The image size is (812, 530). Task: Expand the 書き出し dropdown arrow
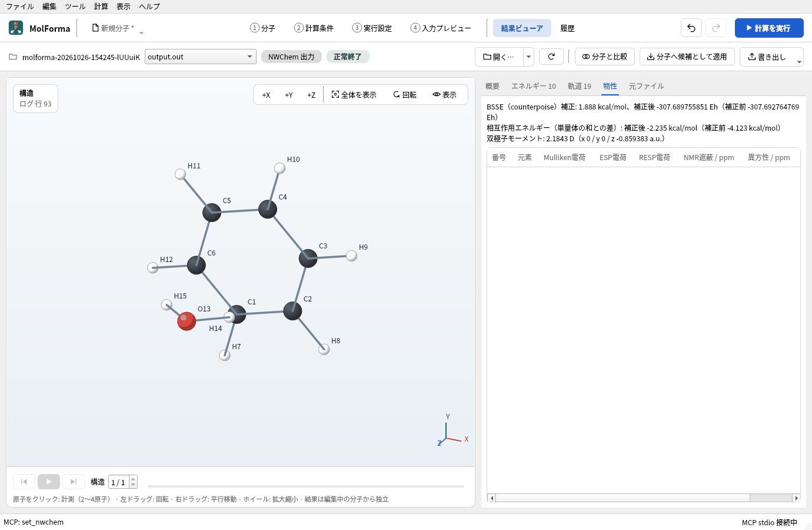point(799,61)
